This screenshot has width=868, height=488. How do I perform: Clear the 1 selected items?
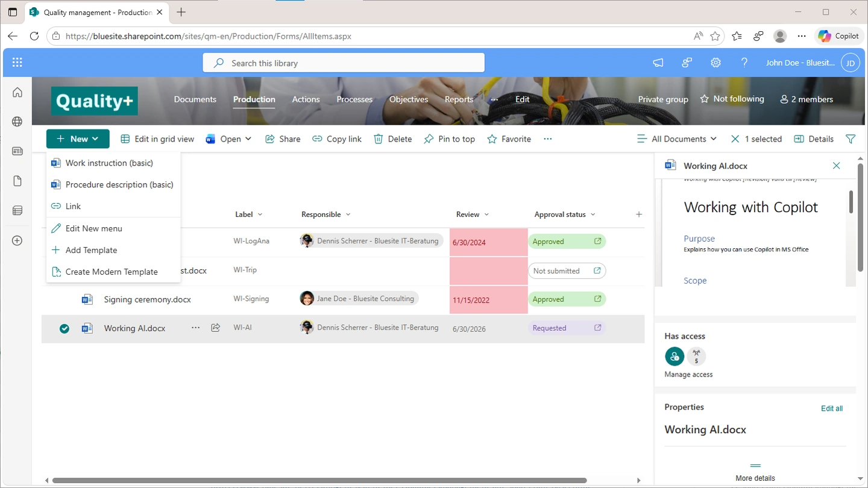pos(735,139)
